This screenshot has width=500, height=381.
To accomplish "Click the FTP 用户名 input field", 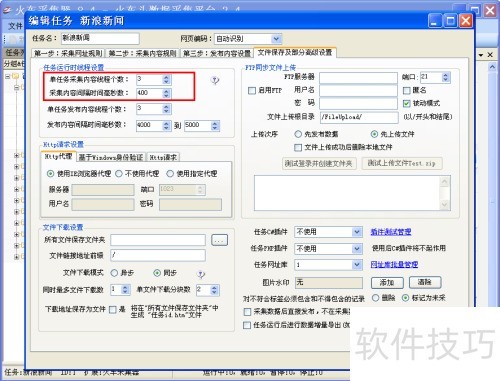I will [359, 90].
